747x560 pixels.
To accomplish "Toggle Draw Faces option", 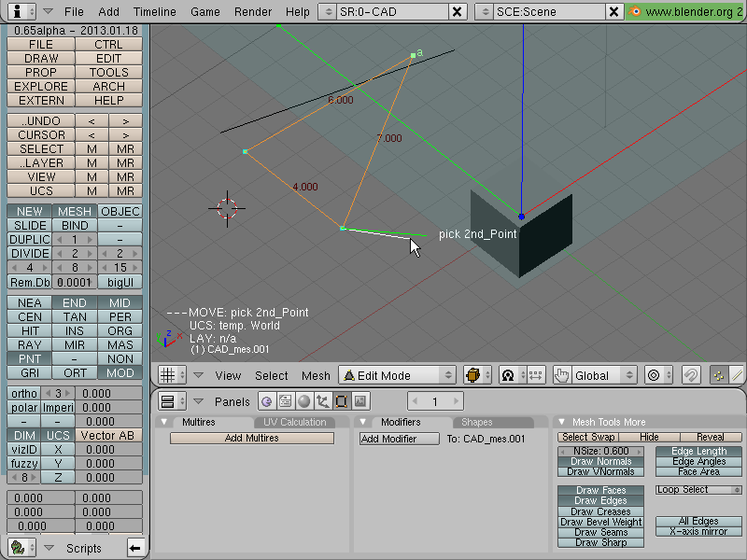I will (600, 490).
